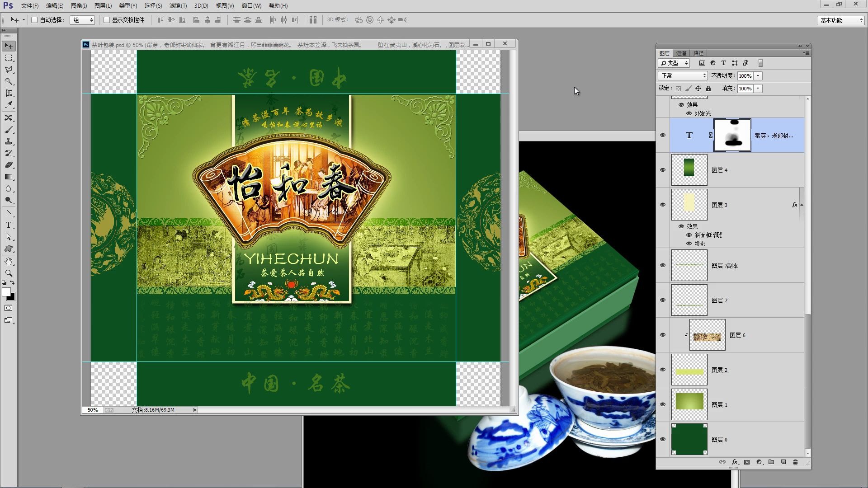Viewport: 868px width, 488px height.
Task: Click the add layer mask icon
Action: pos(747,462)
